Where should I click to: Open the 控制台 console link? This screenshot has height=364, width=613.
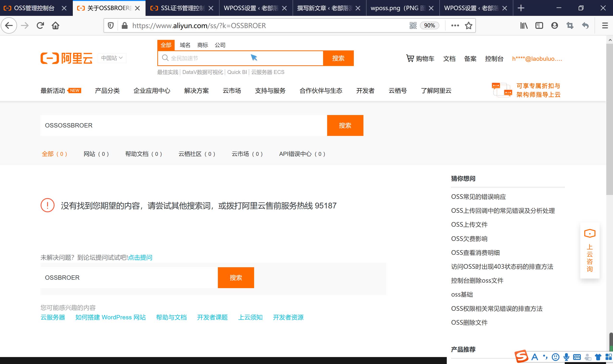click(x=494, y=59)
